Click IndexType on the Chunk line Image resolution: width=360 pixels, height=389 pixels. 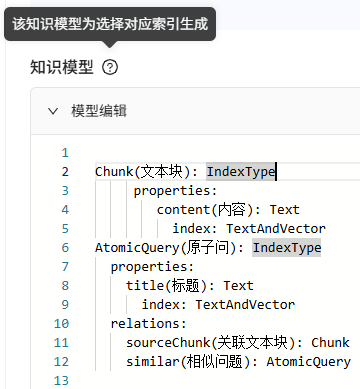click(x=241, y=172)
